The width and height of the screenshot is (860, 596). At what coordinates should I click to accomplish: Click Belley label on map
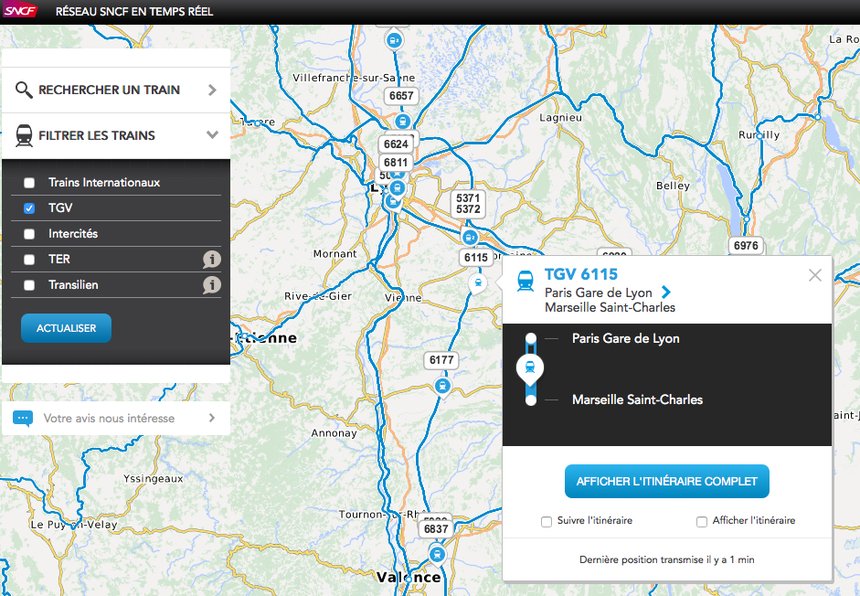(673, 186)
